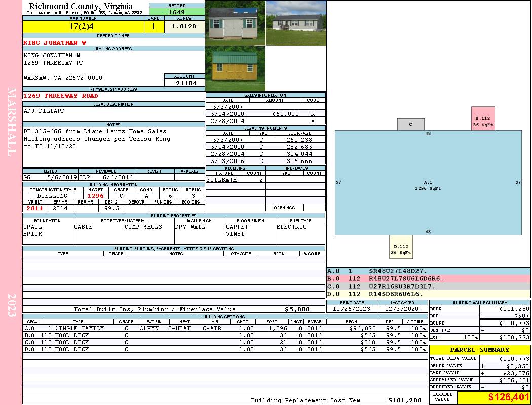Click the D.112 deck below the floor plan
The height and width of the screenshot is (405, 532).
(401, 247)
